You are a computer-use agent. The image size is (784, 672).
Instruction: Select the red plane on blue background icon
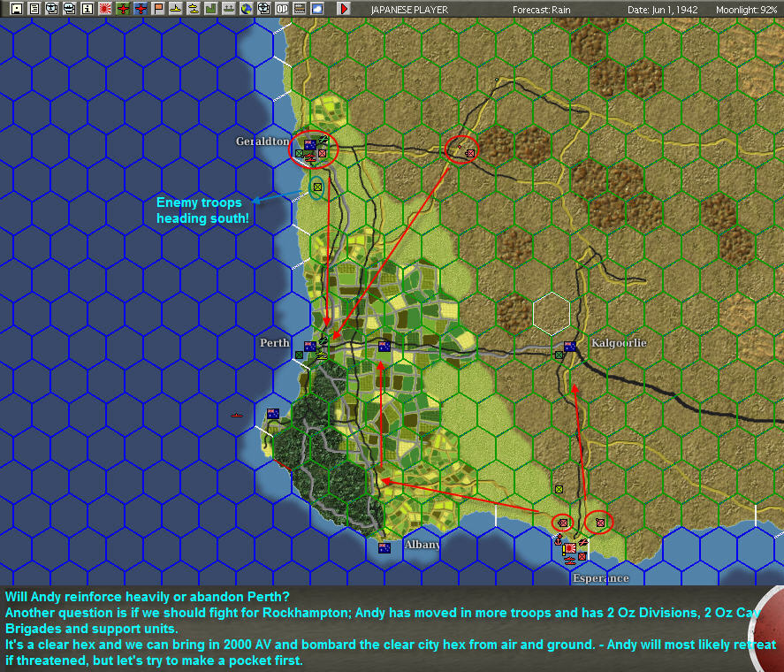[x=141, y=9]
